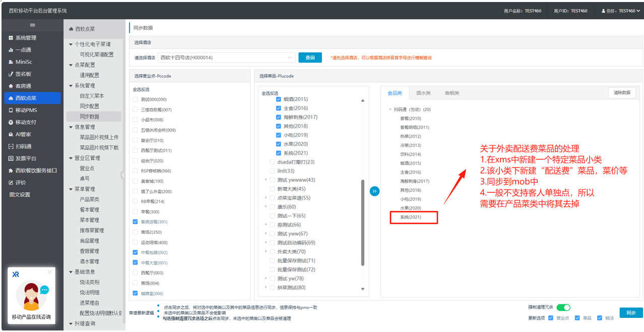Uncheck the 客房送餐(301) checkbox

(135, 222)
